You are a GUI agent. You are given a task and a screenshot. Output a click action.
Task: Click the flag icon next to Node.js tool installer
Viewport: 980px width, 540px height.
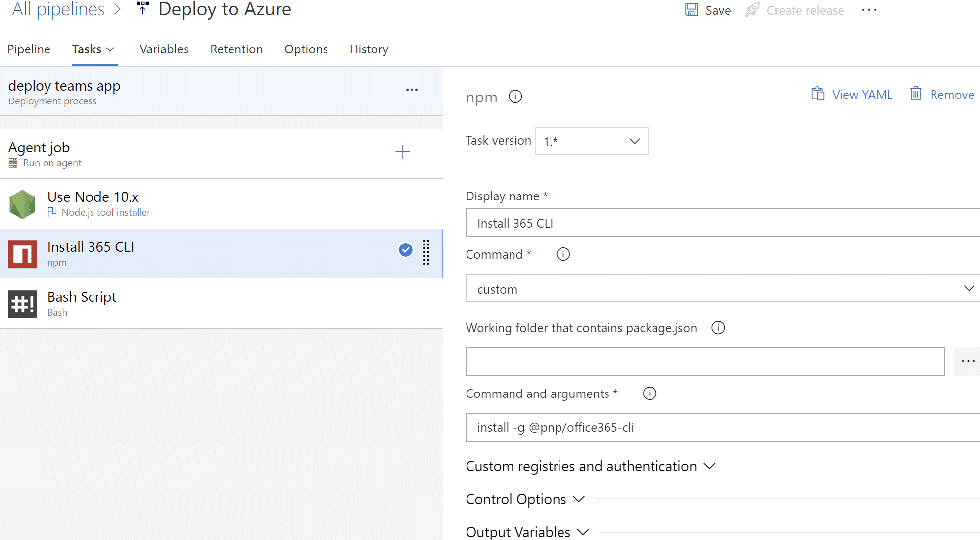(x=52, y=212)
